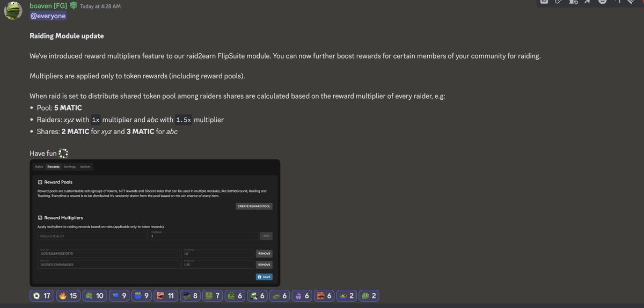The width and height of the screenshot is (644, 308).
Task: Toggle the frog reaction with count 10
Action: coord(94,295)
